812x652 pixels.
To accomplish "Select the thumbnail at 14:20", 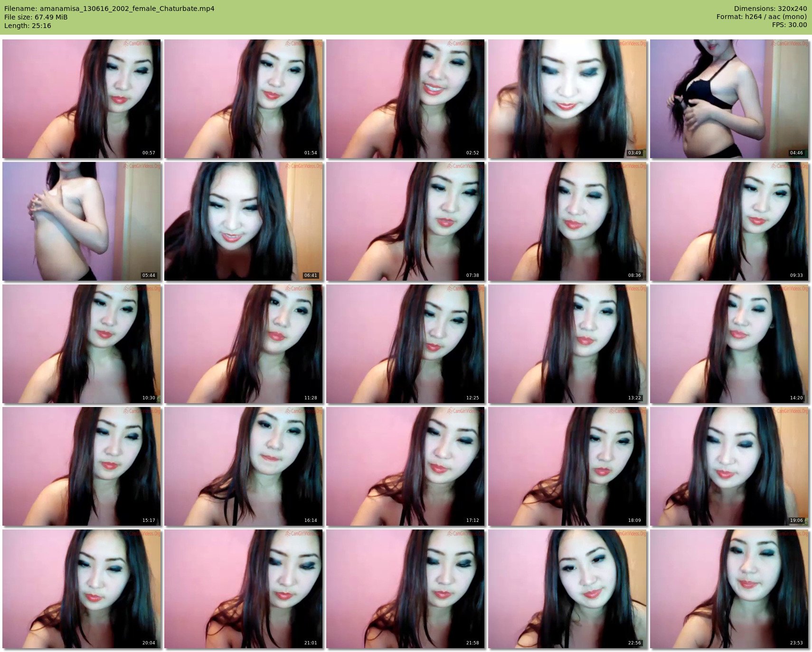I will point(729,343).
